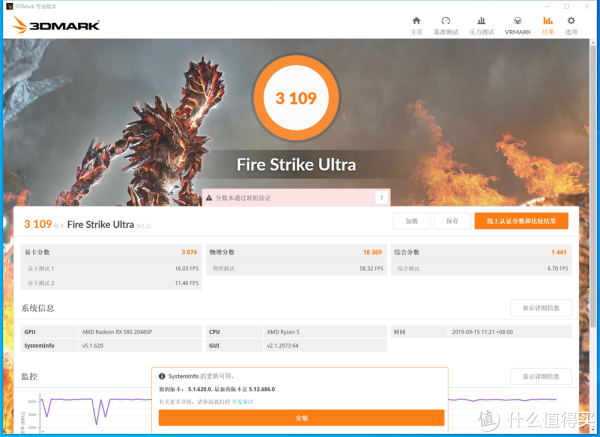Click the 3 109 score circle
This screenshot has width=600, height=437.
click(x=296, y=98)
